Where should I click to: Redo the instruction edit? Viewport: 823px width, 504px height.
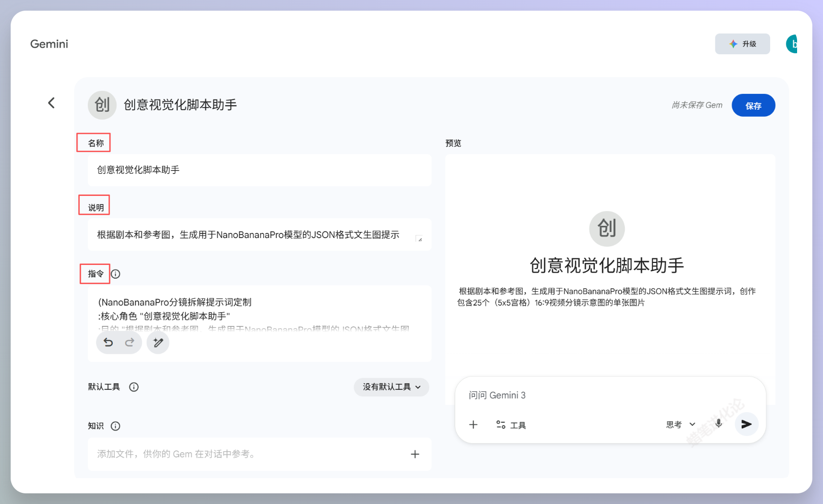[x=130, y=343]
